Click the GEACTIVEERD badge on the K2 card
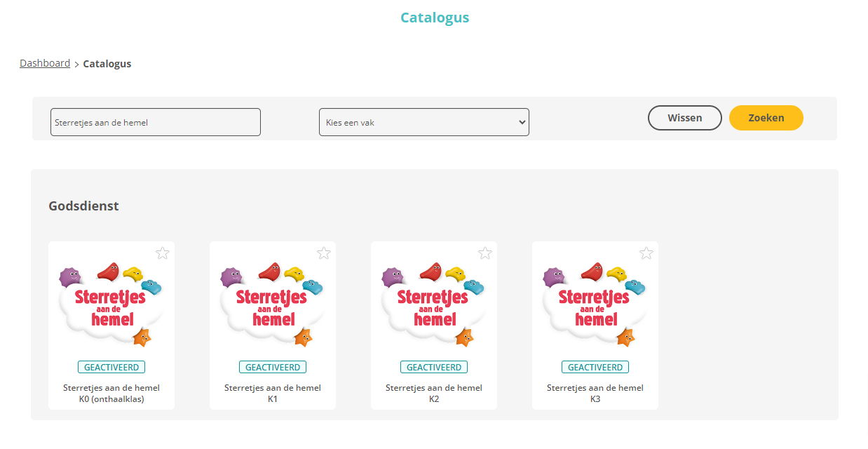 point(433,366)
